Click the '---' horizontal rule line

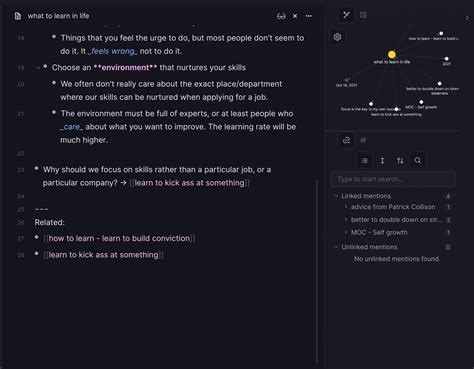(x=41, y=209)
